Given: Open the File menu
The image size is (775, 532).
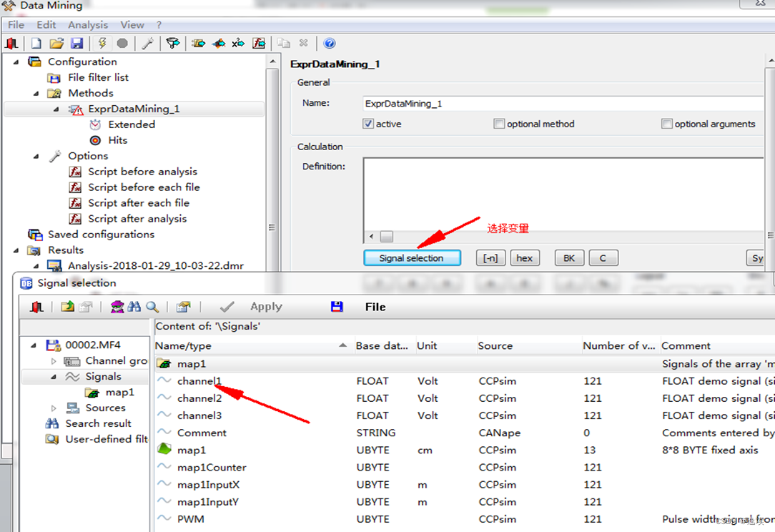Looking at the screenshot, I should click(x=16, y=25).
